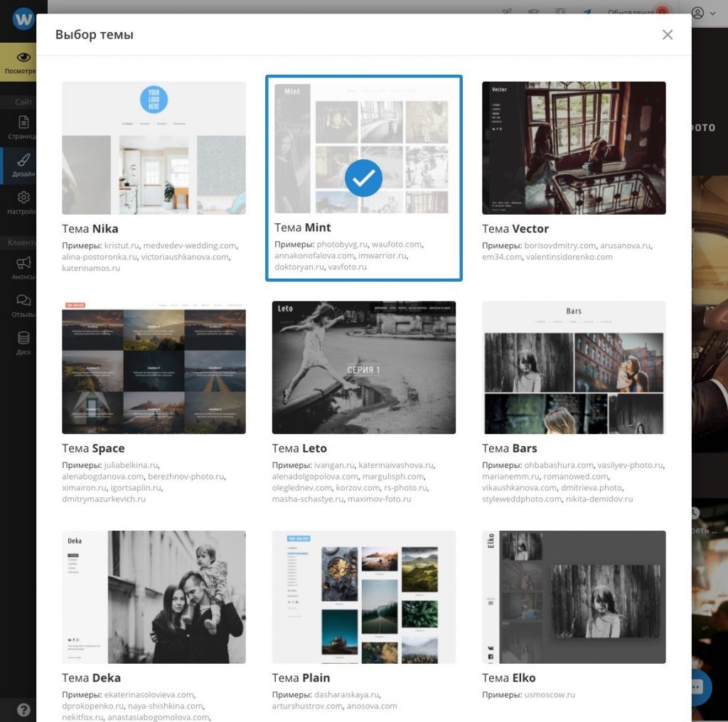Screen dimensions: 728x722
Task: Open the Design brush icon in the sidebar
Action: pyautogui.click(x=23, y=160)
